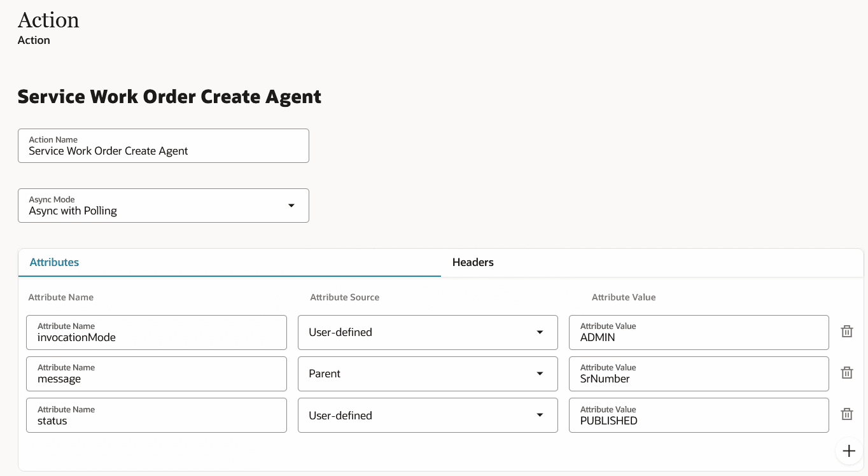
Task: Select the Attributes tab
Action: pos(54,262)
